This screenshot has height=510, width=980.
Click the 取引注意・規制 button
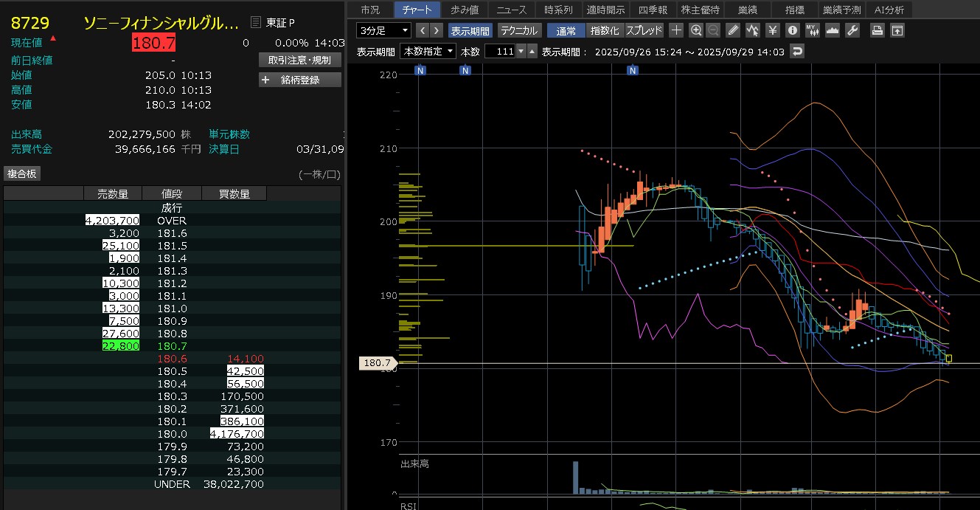pyautogui.click(x=300, y=60)
